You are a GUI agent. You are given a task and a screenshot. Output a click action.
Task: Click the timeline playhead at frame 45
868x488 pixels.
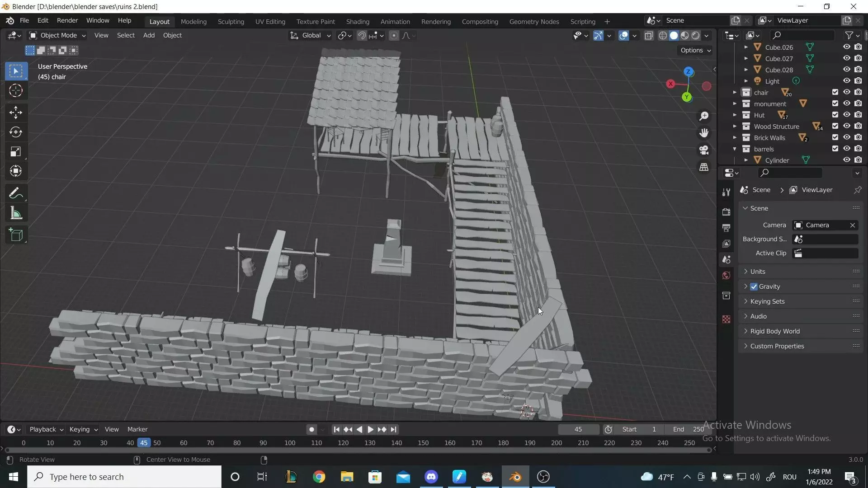click(144, 443)
